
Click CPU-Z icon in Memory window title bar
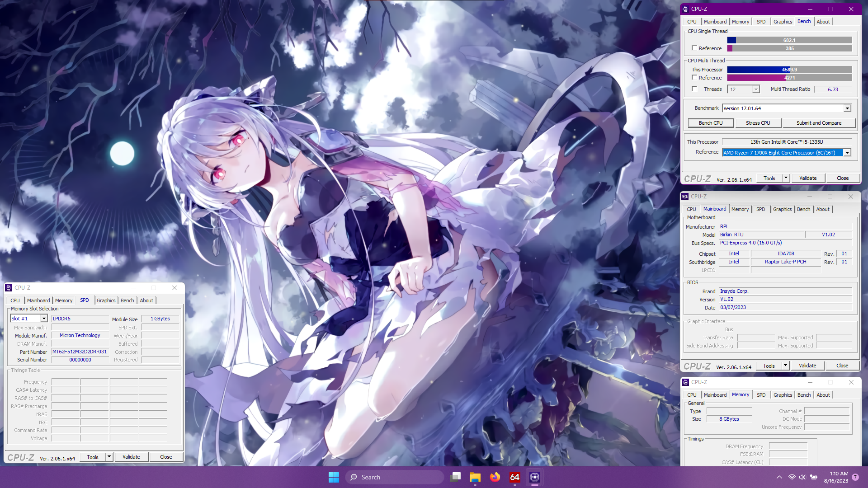pyautogui.click(x=685, y=382)
